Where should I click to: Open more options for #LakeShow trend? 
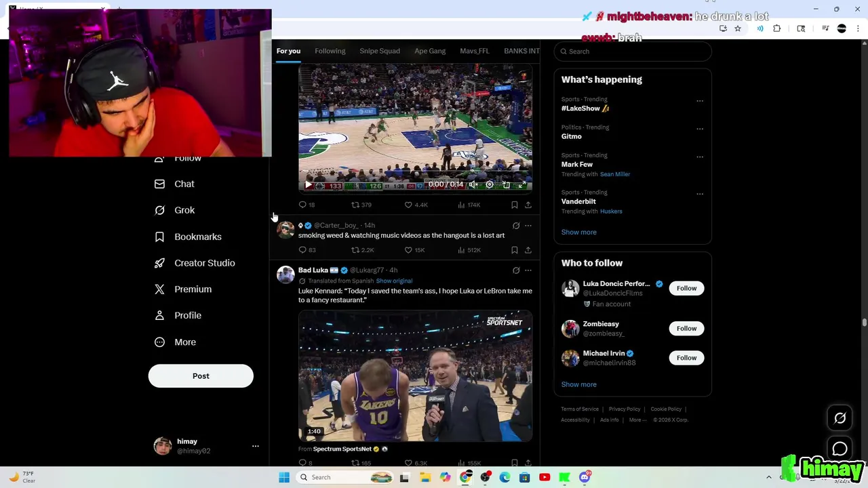700,101
